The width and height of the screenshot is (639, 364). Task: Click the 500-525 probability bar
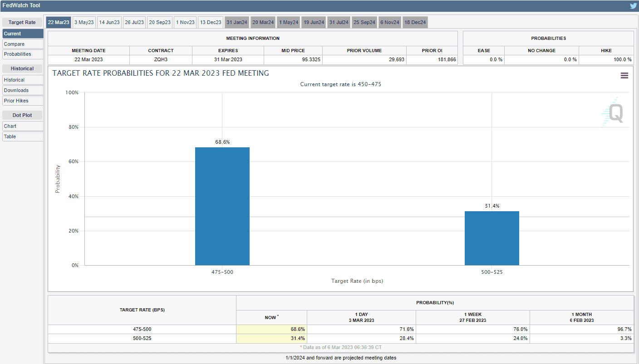(x=492, y=238)
